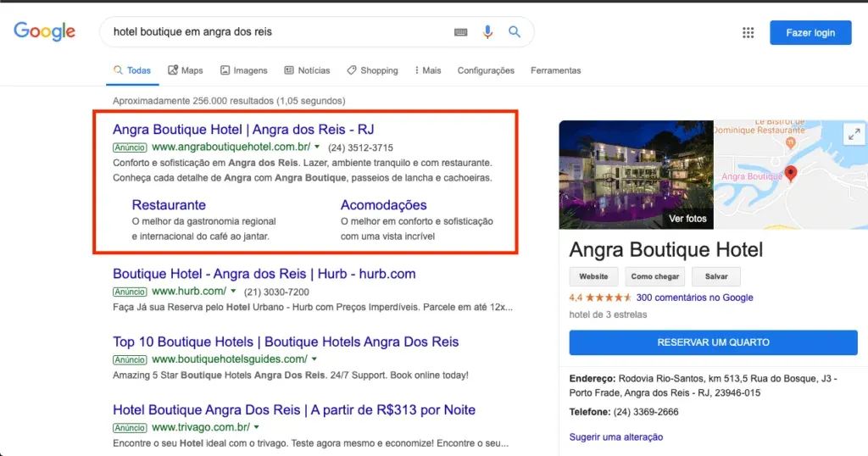Open Top 10 Boutique Hotels result

(286, 342)
